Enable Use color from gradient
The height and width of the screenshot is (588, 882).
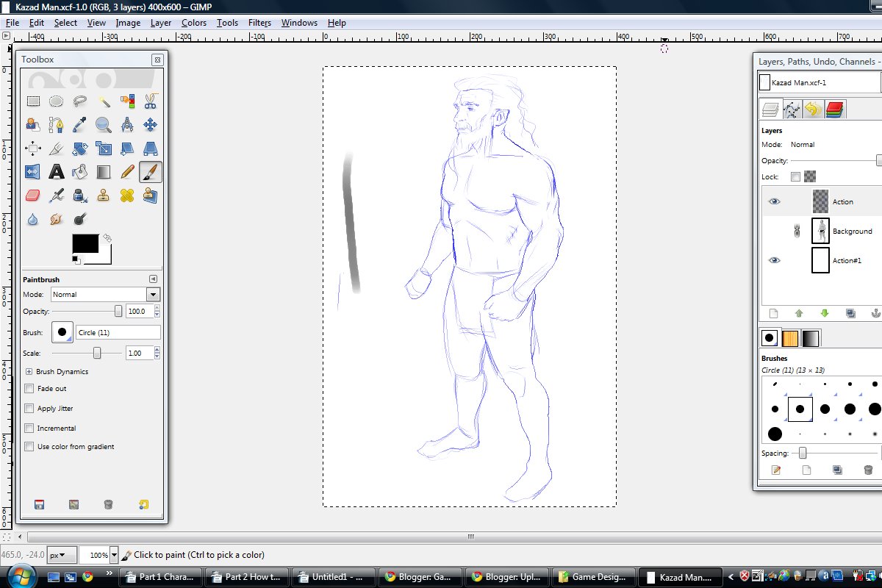[29, 447]
